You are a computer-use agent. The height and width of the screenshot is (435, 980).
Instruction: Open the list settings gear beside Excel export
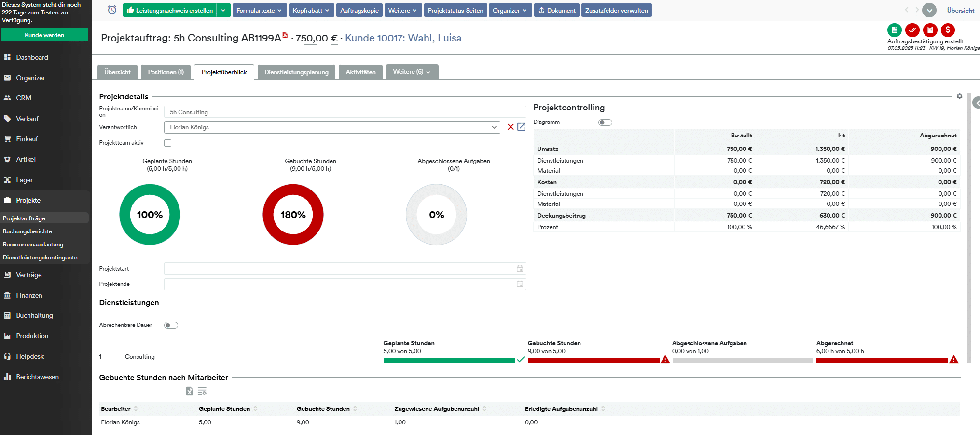point(203,391)
